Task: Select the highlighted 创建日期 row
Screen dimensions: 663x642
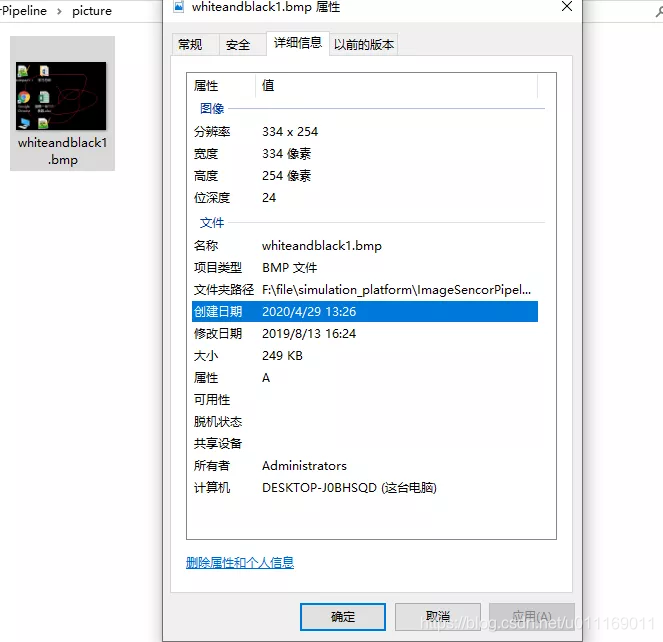Action: click(x=365, y=312)
